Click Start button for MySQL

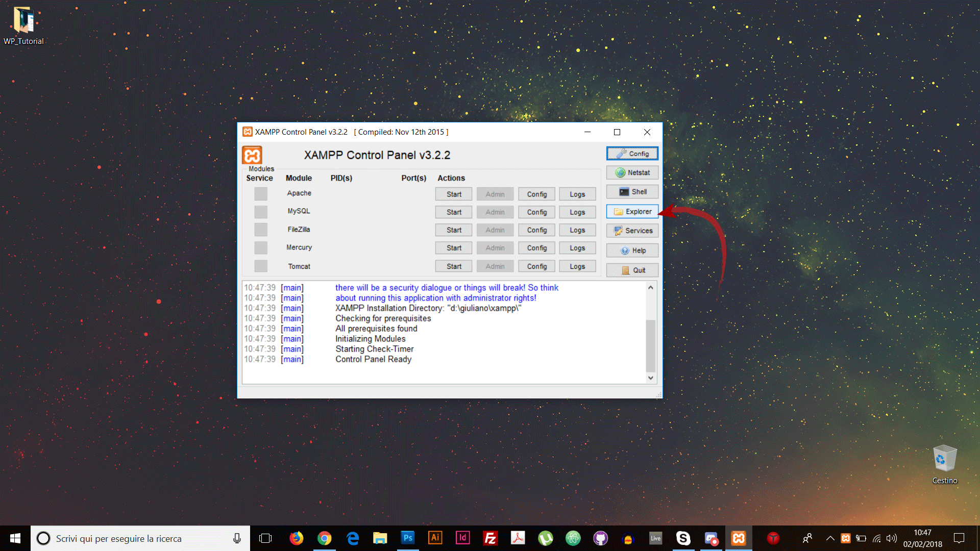coord(455,211)
